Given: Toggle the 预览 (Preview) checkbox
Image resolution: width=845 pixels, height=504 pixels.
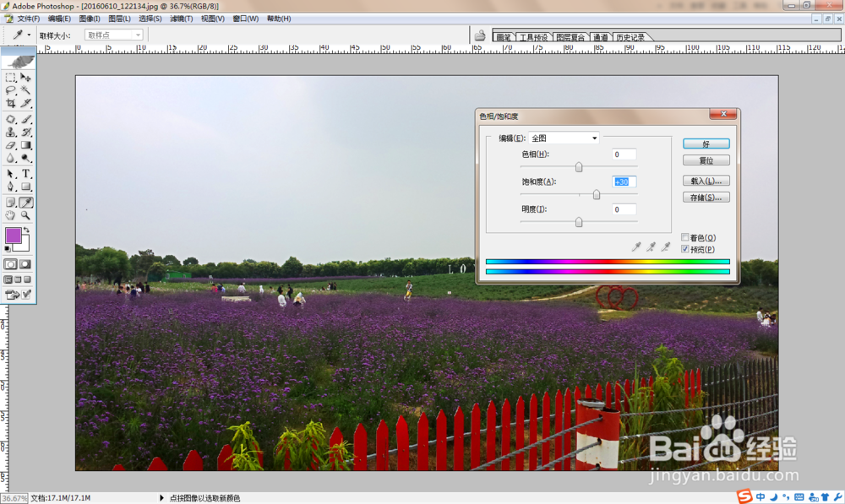Looking at the screenshot, I should click(x=685, y=249).
